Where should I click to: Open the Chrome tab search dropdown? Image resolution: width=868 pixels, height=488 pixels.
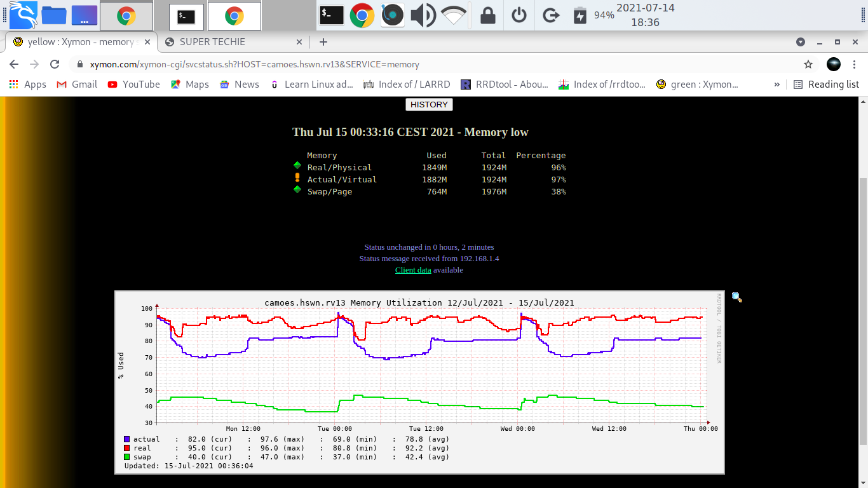[801, 42]
